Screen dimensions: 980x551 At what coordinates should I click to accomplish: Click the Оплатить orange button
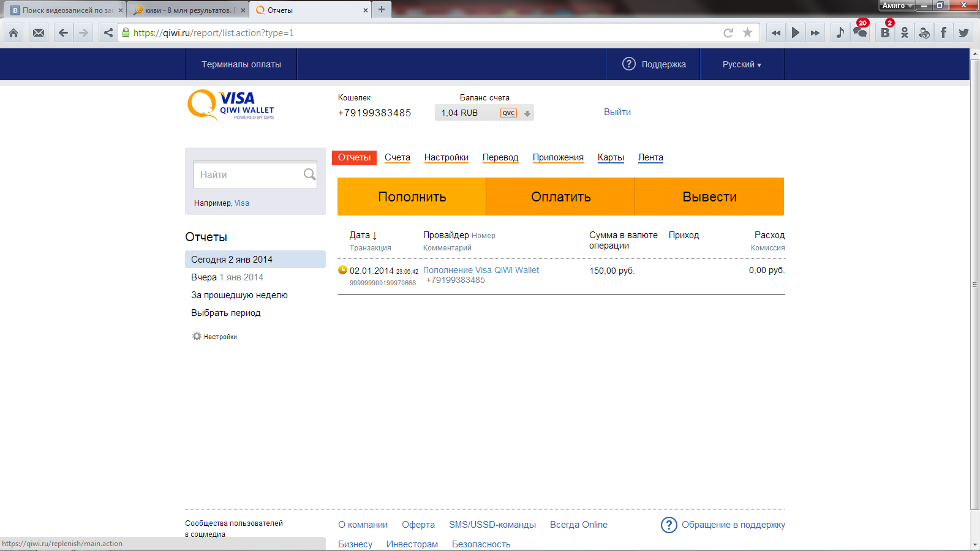click(x=560, y=197)
